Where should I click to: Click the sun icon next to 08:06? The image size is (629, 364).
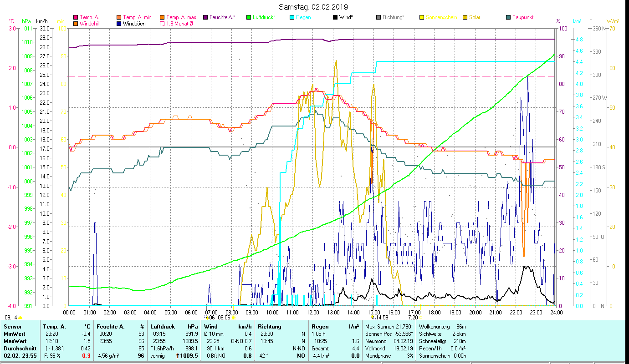tap(233, 318)
